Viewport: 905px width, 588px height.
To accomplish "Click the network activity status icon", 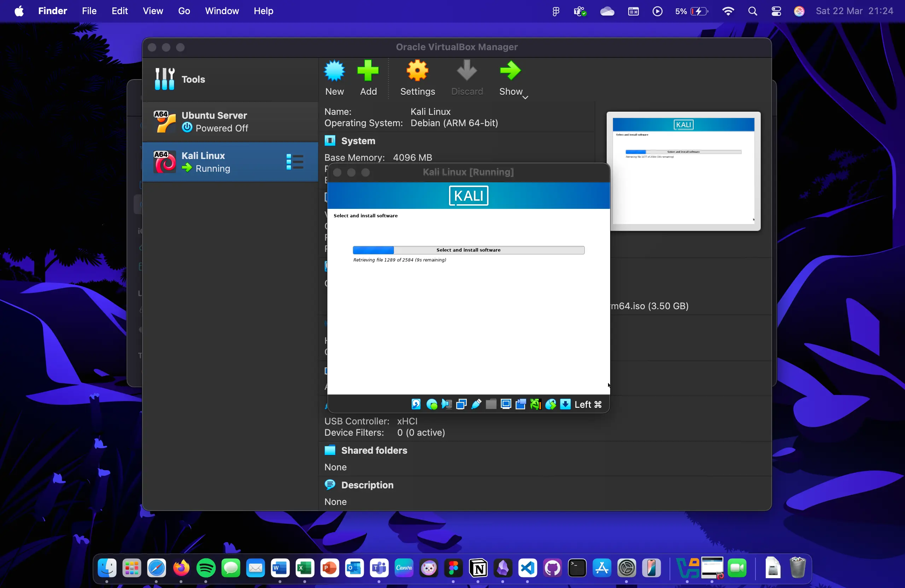I will [461, 404].
